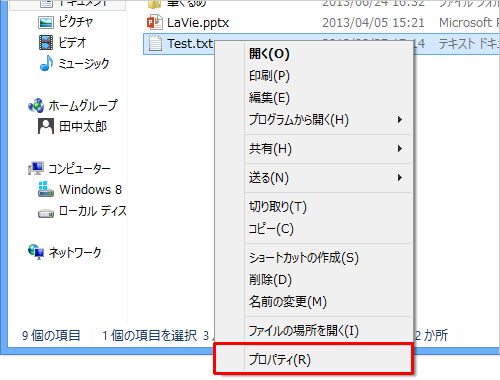Click the 9 個の項目 status bar text

pyautogui.click(x=51, y=335)
